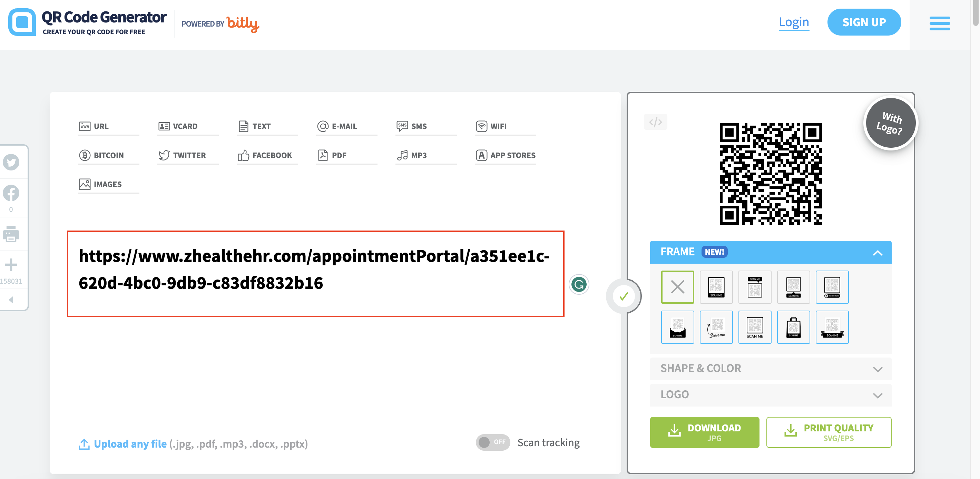The height and width of the screenshot is (479, 980).
Task: Click inside the URL input field
Action: (315, 274)
